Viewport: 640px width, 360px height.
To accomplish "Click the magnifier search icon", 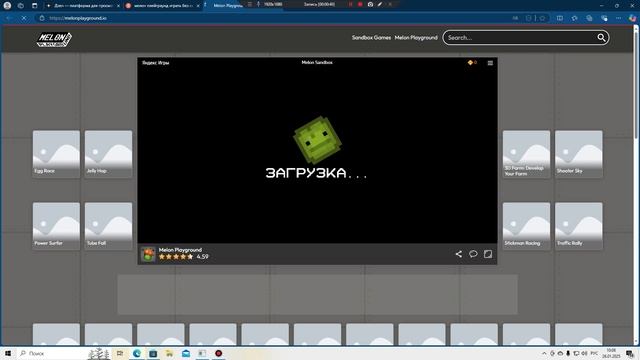I will coord(601,38).
